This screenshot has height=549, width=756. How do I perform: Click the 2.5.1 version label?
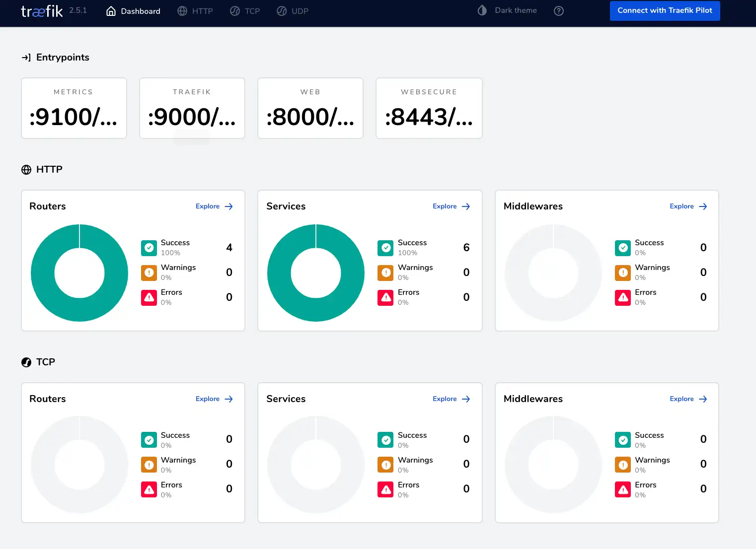point(78,10)
